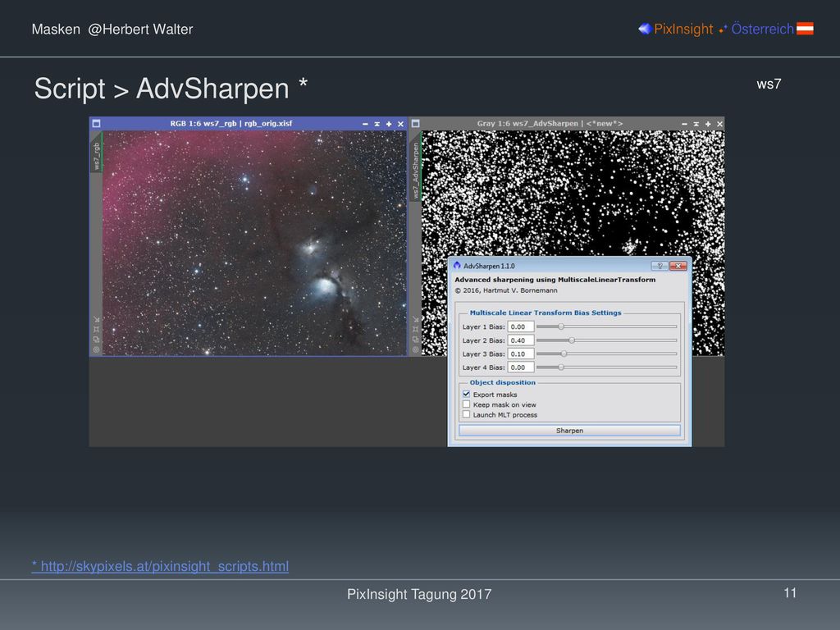The width and height of the screenshot is (840, 630).
Task: Click the star mask image in ws7_AdvSharpen window
Action: point(573,193)
